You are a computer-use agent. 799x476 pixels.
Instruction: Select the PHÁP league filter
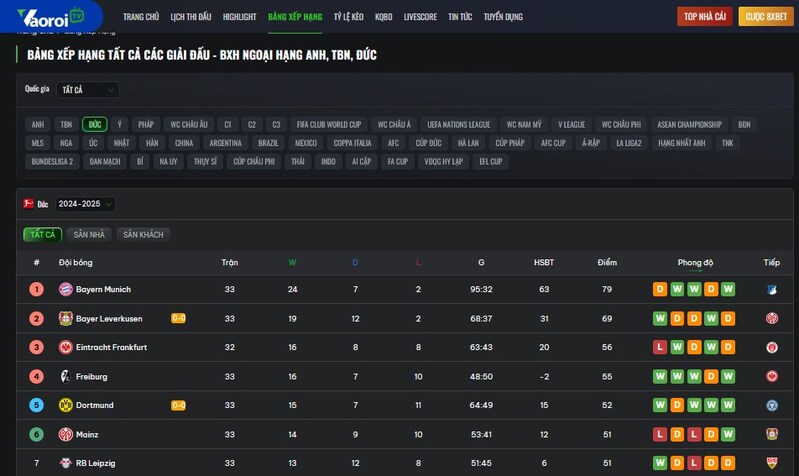point(146,124)
